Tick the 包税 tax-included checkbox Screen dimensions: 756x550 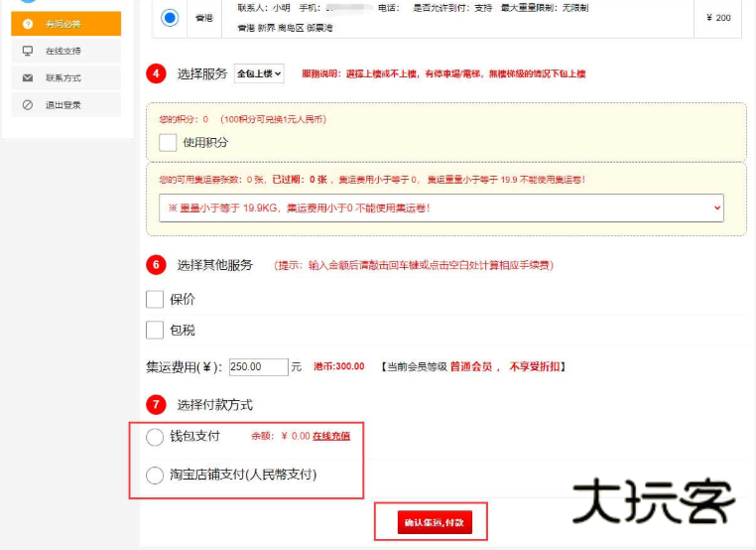155,330
